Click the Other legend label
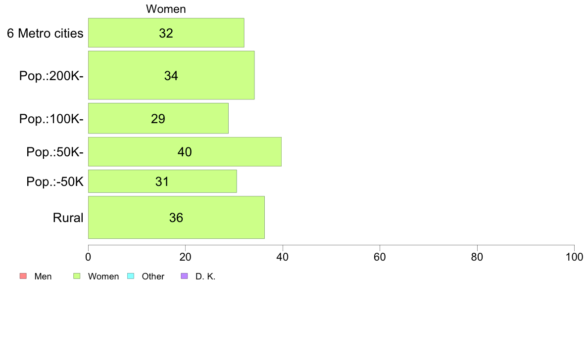The image size is (588, 364). click(x=153, y=276)
